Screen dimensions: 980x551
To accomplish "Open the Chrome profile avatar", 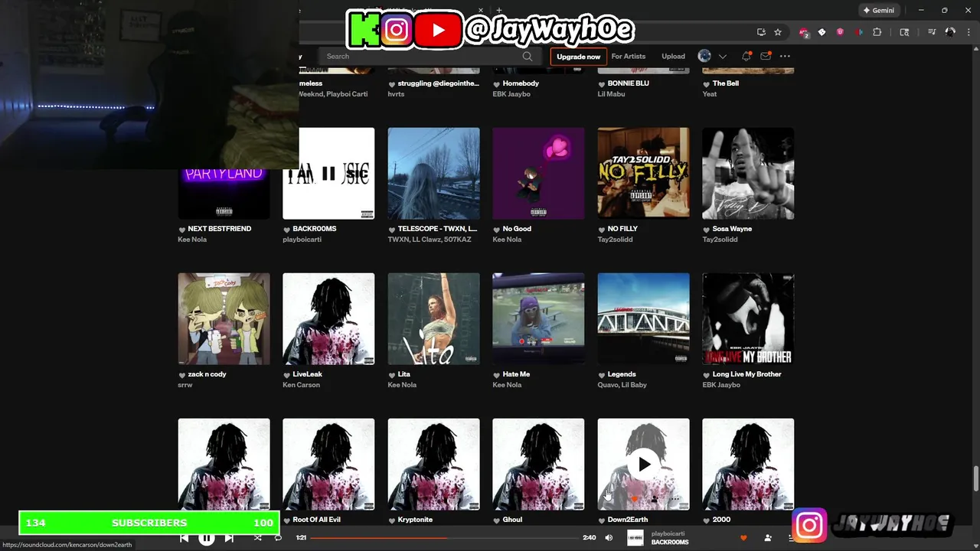I will click(950, 32).
